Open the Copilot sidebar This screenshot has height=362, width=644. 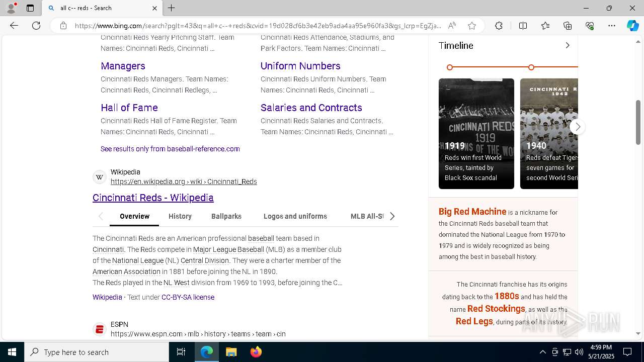coord(632,26)
